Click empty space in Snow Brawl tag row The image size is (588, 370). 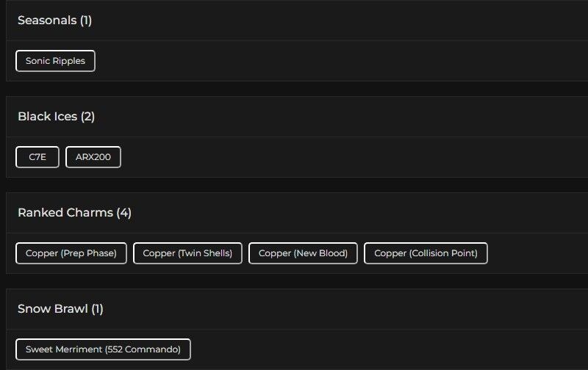click(x=390, y=349)
